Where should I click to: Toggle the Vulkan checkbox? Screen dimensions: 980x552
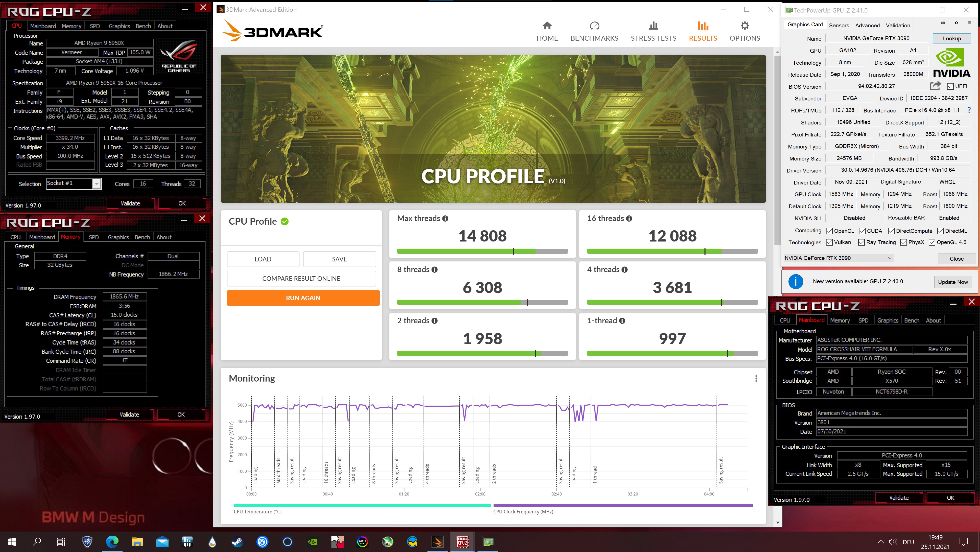(x=829, y=243)
